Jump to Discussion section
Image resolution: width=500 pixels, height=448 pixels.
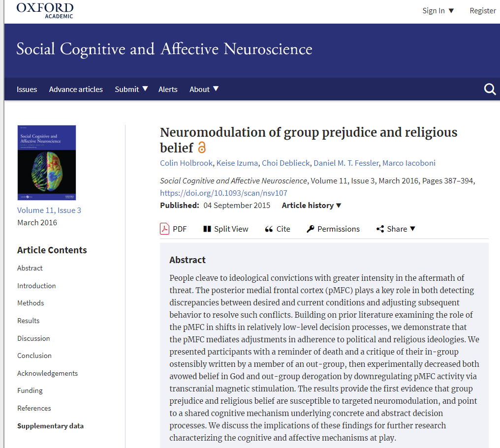pyautogui.click(x=33, y=338)
